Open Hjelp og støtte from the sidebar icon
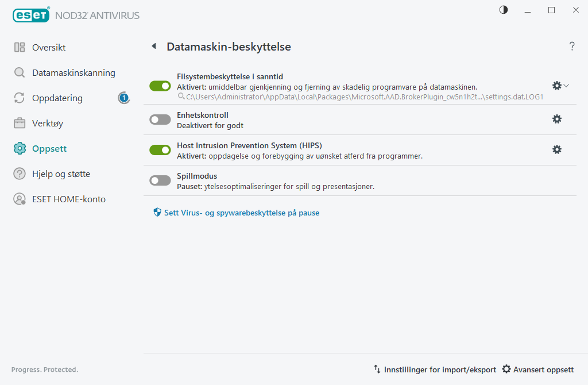 coord(19,174)
